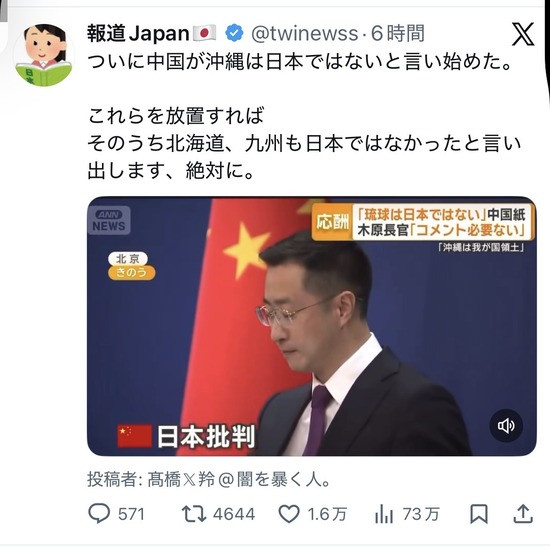The image size is (550, 549).
Task: Open the @twinewss handle link
Action: coord(304,34)
